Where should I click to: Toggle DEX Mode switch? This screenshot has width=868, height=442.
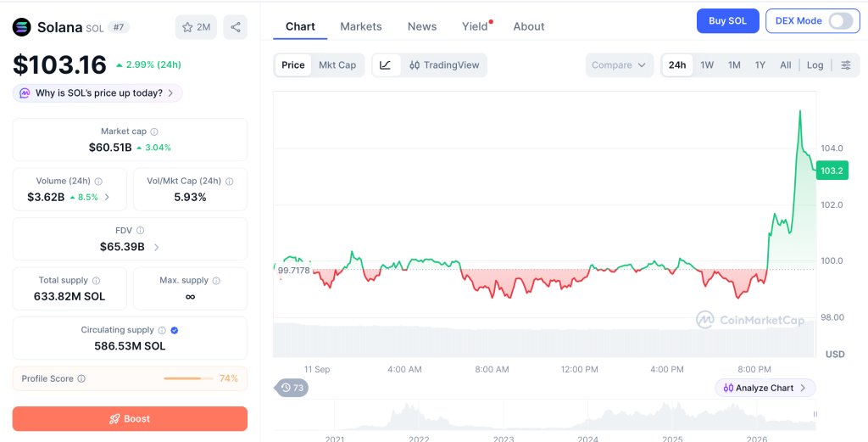(x=840, y=21)
